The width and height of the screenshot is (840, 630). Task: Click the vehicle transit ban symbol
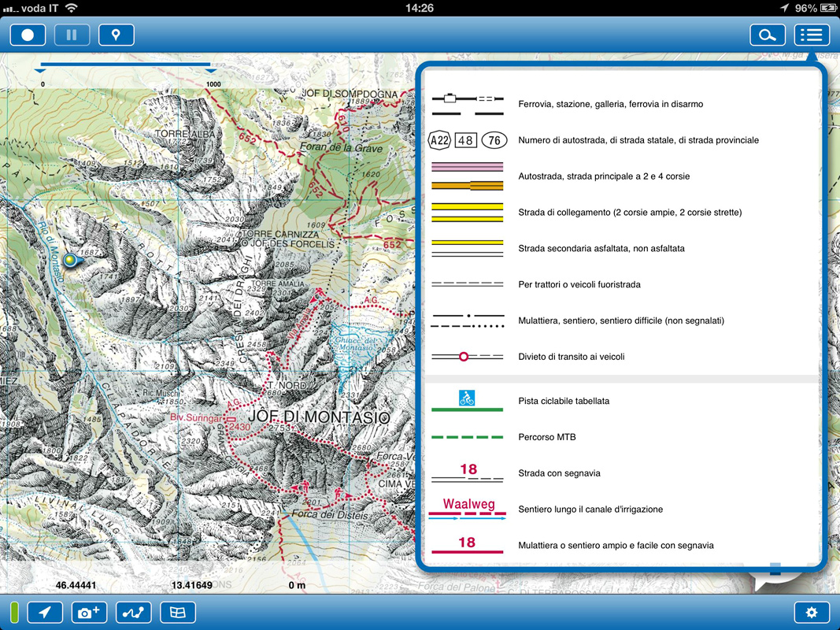467,357
